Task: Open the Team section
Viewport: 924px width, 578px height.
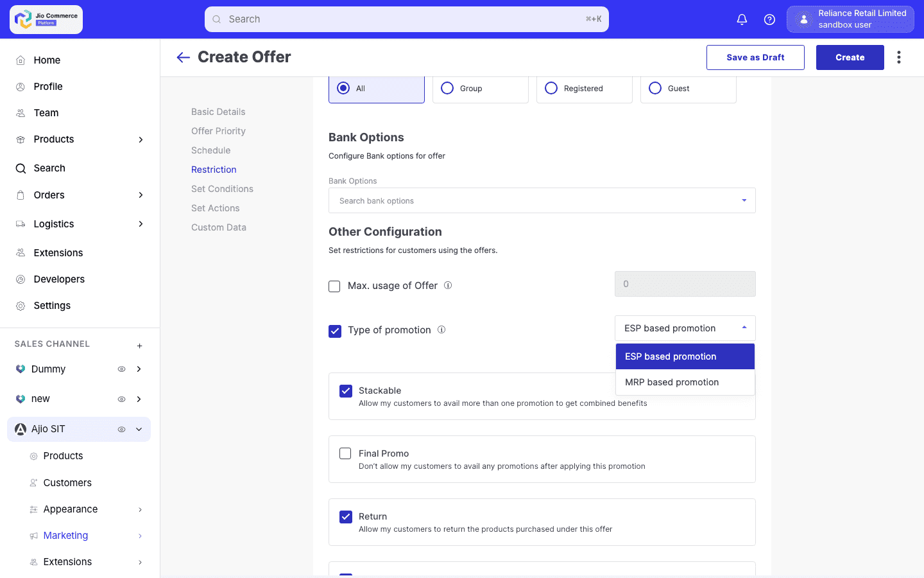Action: tap(46, 112)
